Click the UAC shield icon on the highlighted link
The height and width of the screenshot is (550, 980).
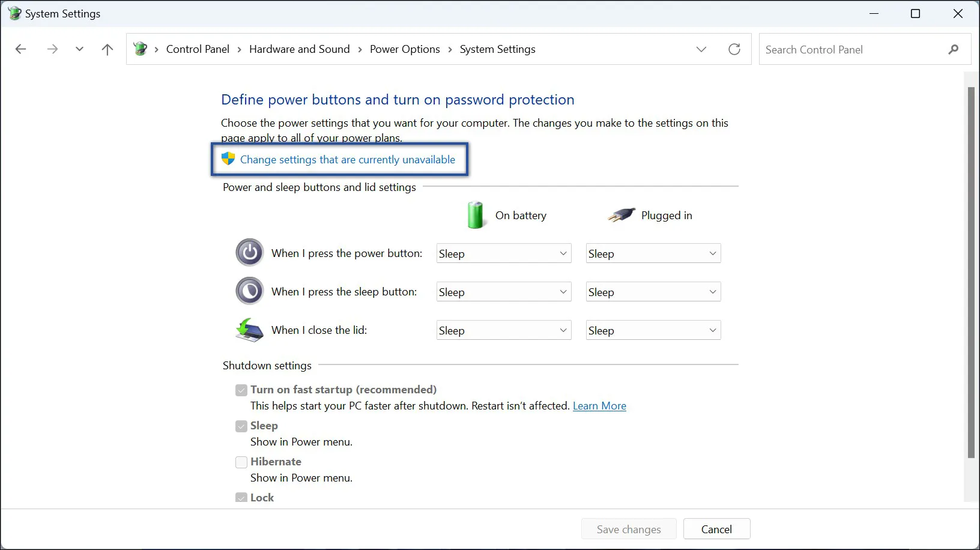(x=228, y=159)
